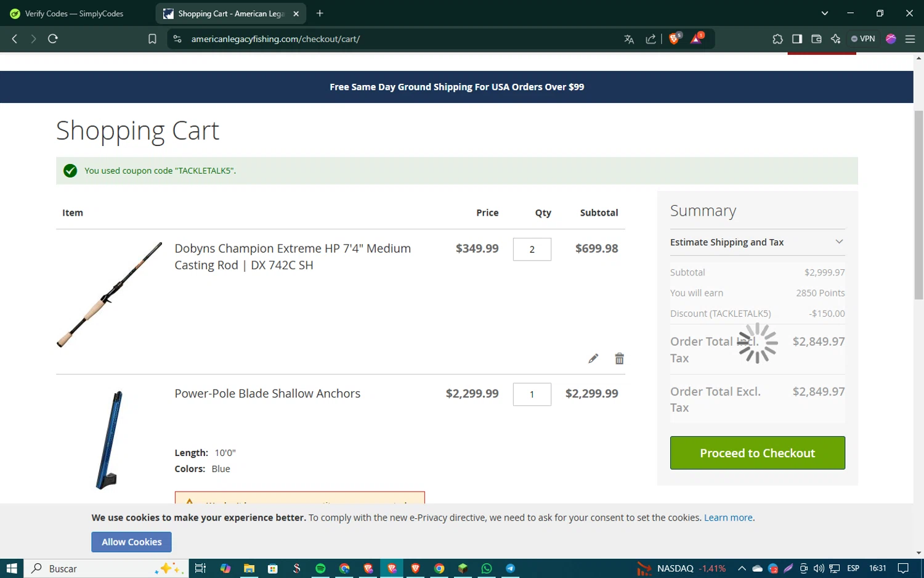
Task: Open Task View in the taskbar
Action: click(200, 568)
